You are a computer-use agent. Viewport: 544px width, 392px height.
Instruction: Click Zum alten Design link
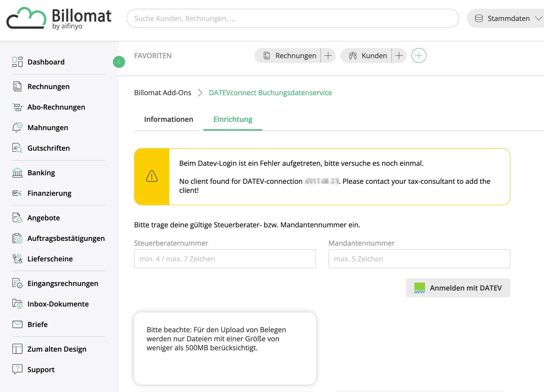tap(57, 349)
